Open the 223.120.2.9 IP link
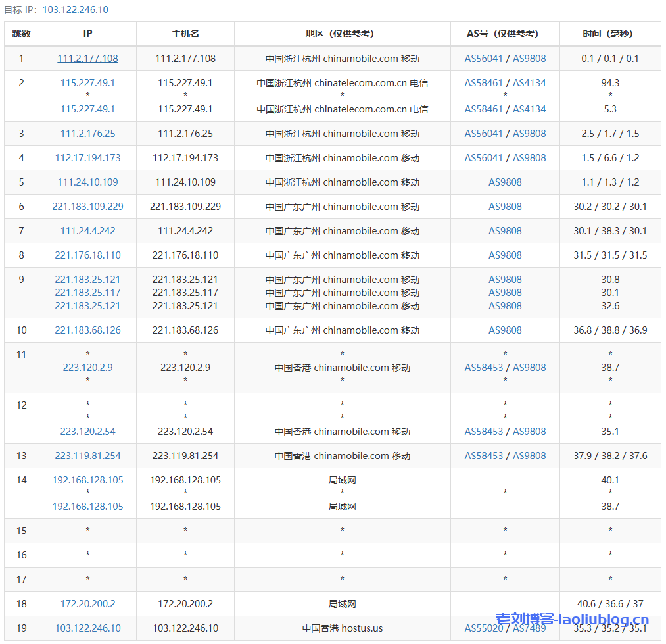This screenshot has height=644, width=666. (87, 368)
